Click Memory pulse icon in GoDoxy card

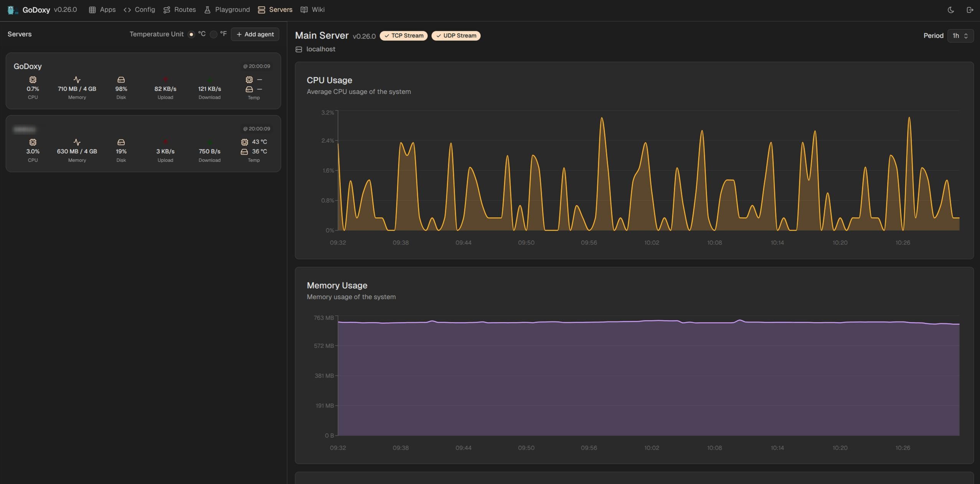(x=77, y=80)
